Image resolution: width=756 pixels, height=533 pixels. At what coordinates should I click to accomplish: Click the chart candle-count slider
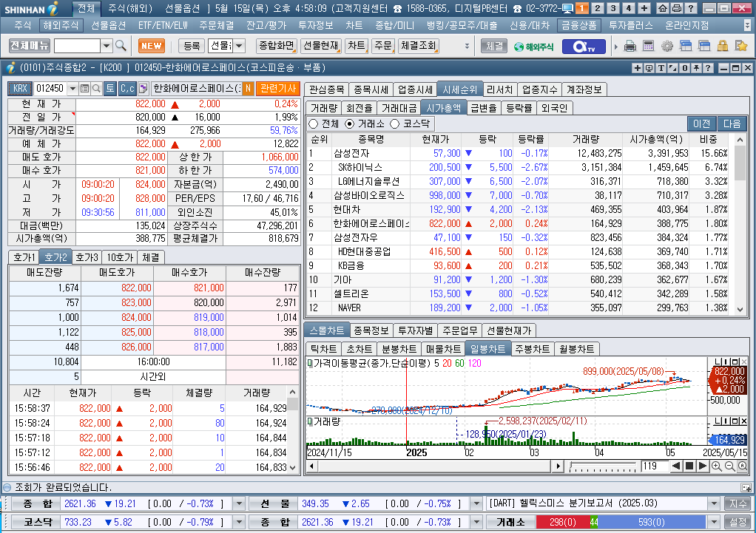tap(603, 466)
